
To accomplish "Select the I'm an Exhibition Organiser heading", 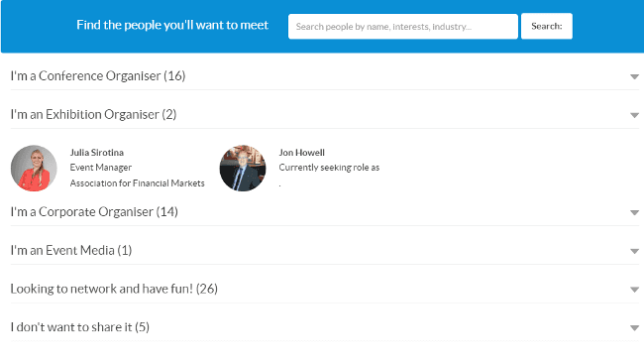I will point(94,114).
